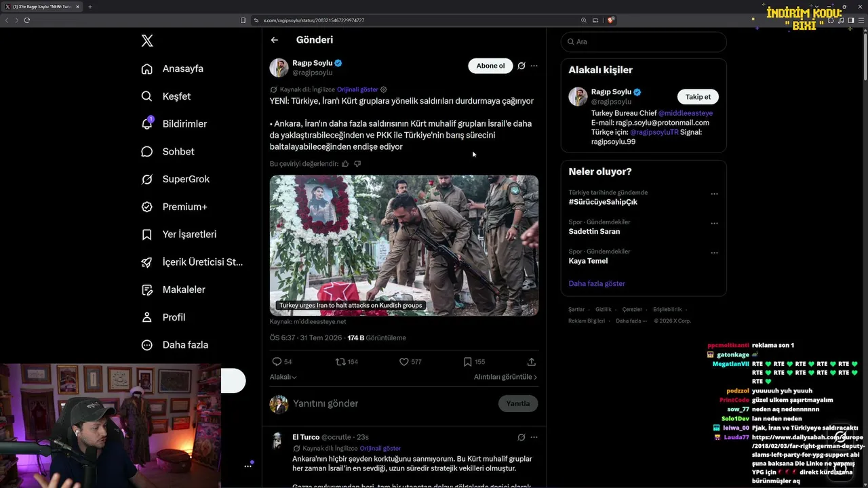Open Alıntıları görüntüle chevron link
Viewport: 868px width, 488px height.
pos(505,377)
